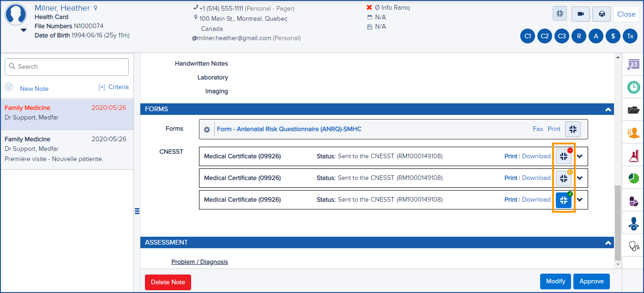Viewport: 644px width, 293px height.
Task: Toggle the CNESST form icon with green checkmark
Action: click(x=563, y=200)
